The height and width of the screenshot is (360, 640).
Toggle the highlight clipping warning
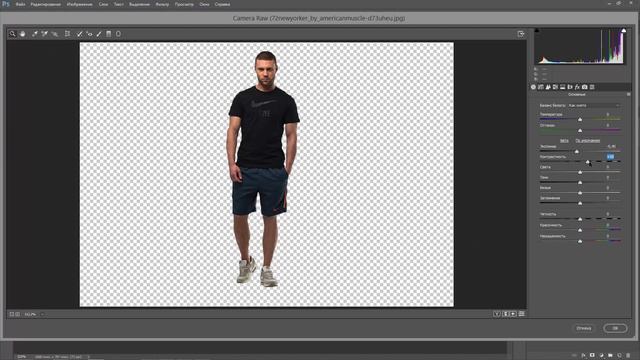point(624,31)
